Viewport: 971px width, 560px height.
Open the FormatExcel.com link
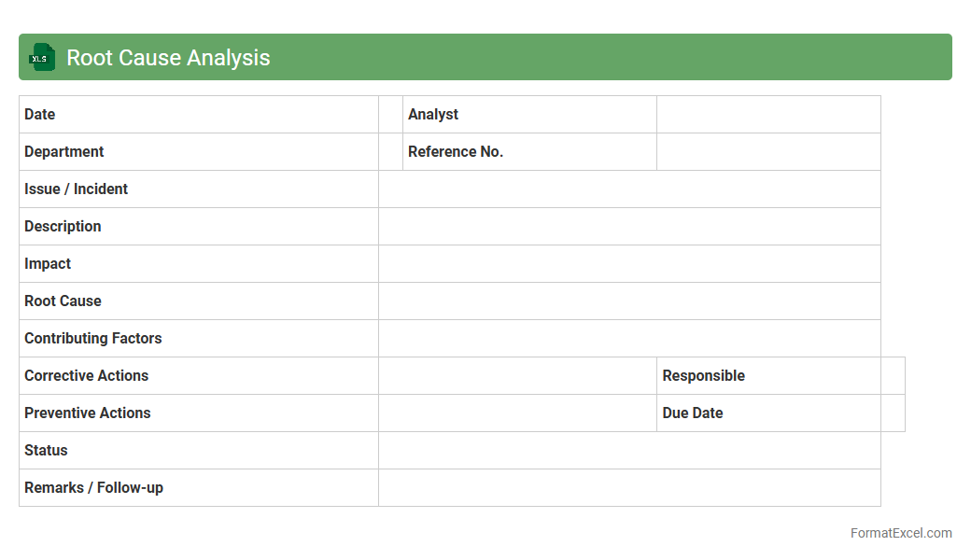pos(900,533)
